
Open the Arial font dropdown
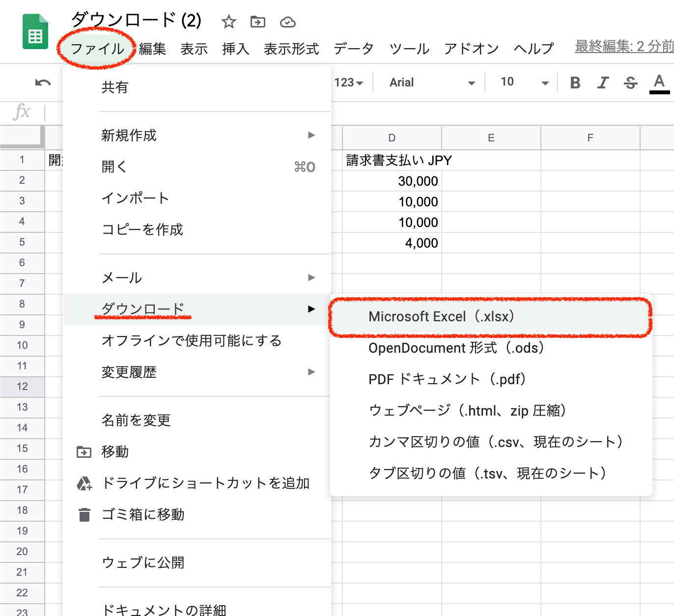pos(431,83)
